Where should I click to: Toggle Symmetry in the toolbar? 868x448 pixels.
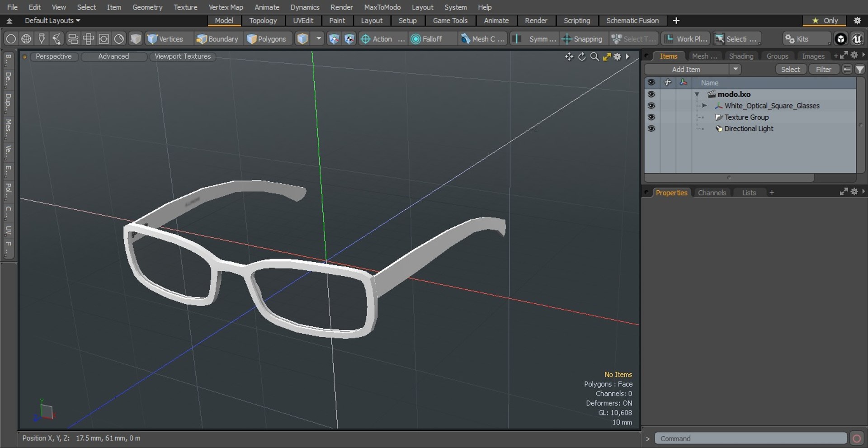[535, 39]
